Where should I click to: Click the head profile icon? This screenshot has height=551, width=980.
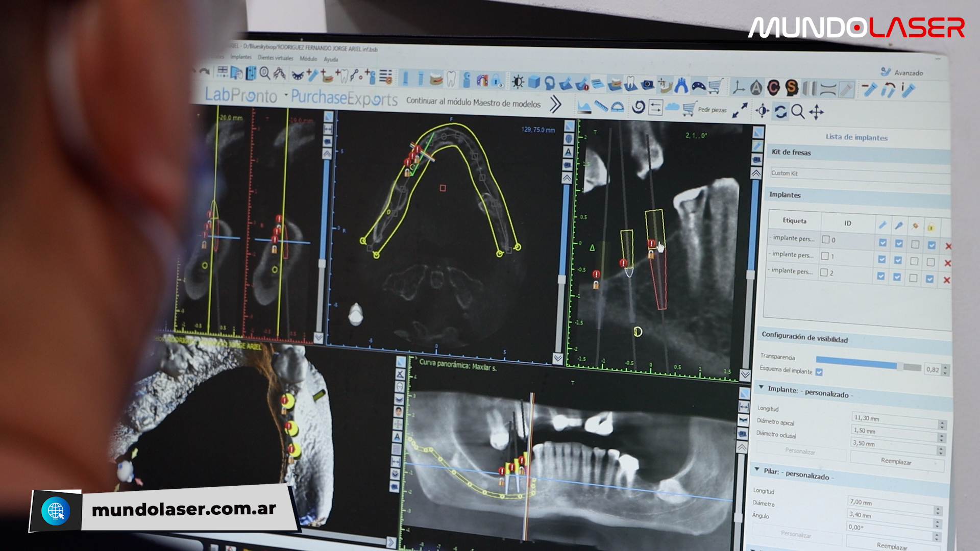point(550,83)
